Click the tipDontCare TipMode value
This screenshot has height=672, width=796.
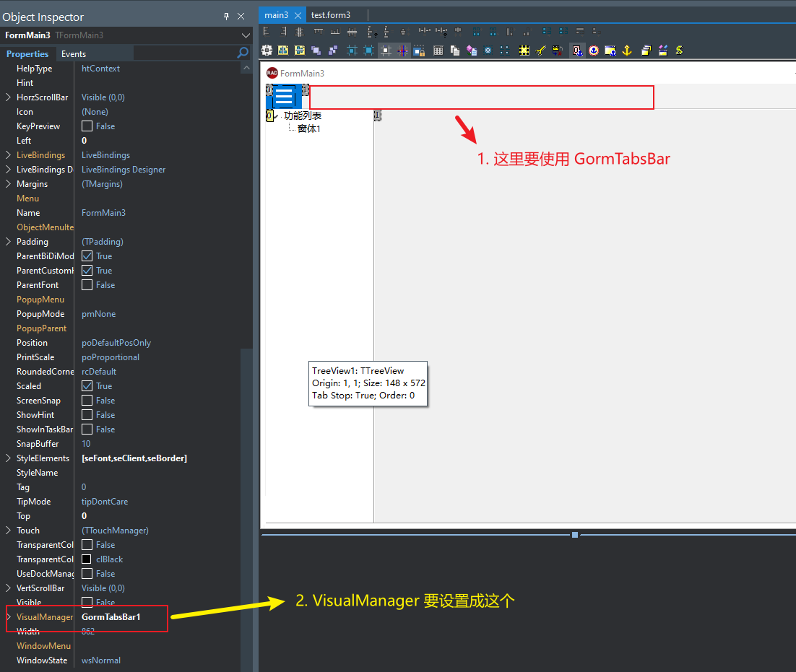pos(105,502)
